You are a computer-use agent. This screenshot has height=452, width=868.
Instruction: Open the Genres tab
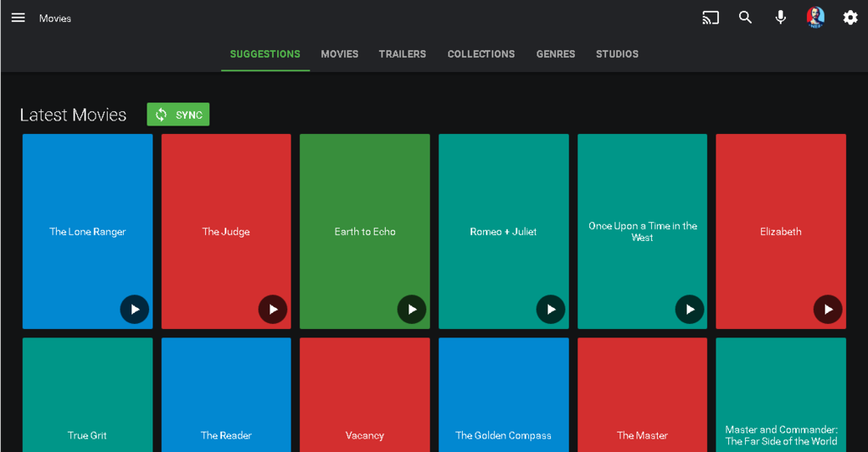(x=555, y=54)
